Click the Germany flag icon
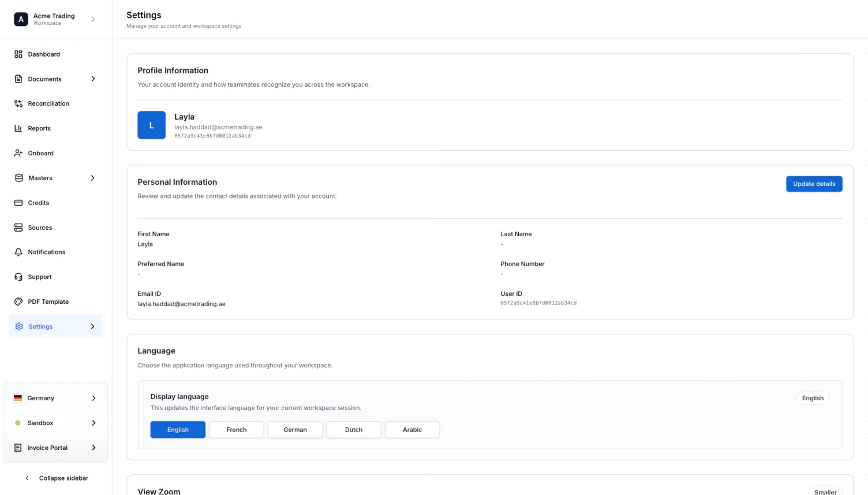Viewport: 868px width, 495px height. (18, 398)
